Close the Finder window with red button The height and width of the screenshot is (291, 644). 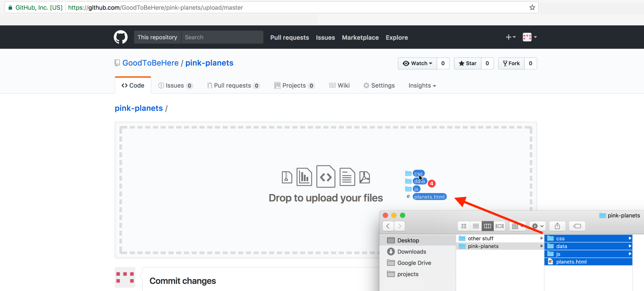coord(385,215)
